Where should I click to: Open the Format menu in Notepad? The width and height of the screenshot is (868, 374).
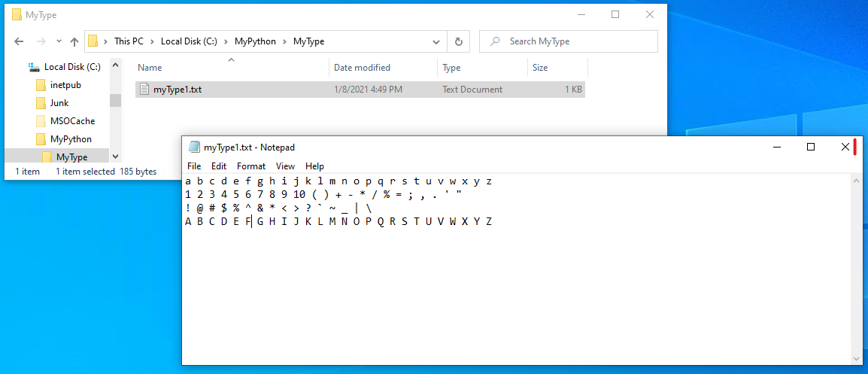(250, 166)
